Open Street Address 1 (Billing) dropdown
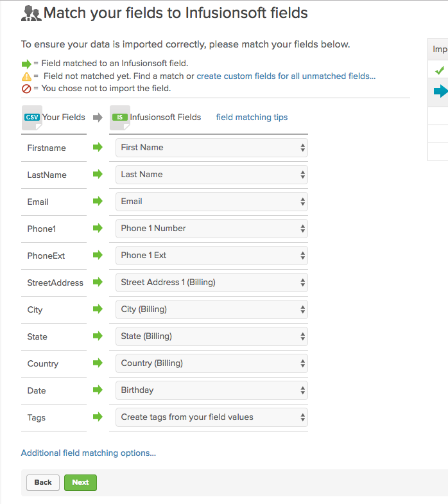Image resolution: width=448 pixels, height=504 pixels. tap(211, 282)
